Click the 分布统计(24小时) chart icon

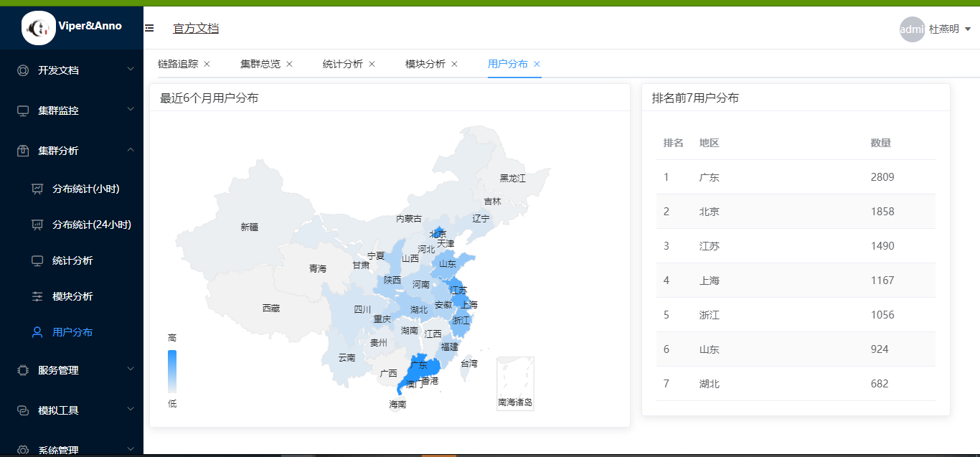[x=37, y=225]
